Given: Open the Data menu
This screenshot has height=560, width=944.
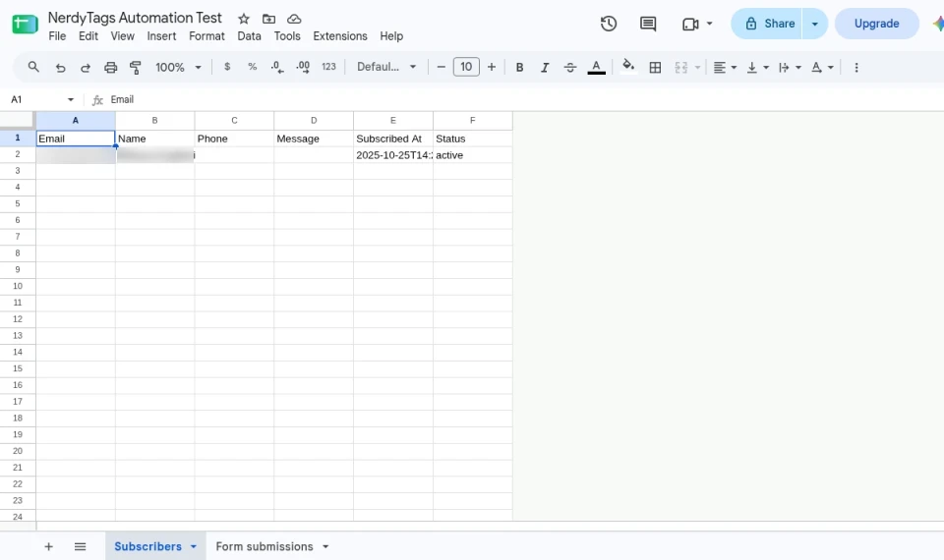Looking at the screenshot, I should 249,36.
